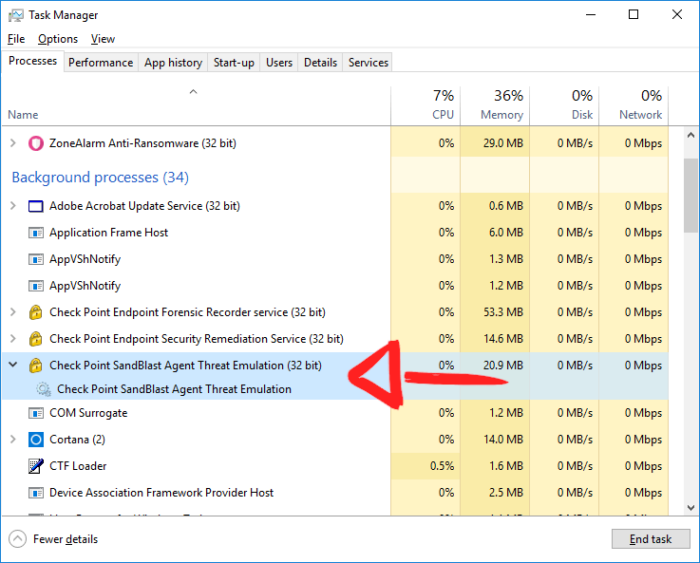
Task: Click the gear icon of SandBlast child service
Action: pos(43,389)
